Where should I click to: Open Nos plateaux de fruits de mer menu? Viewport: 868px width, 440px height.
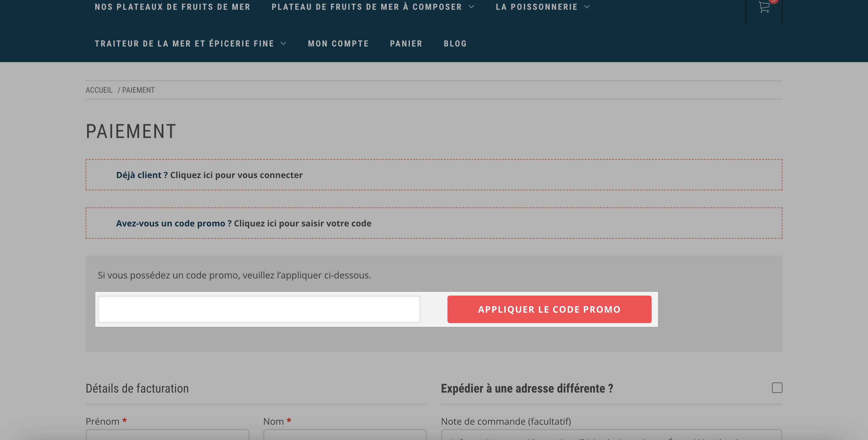click(x=172, y=7)
